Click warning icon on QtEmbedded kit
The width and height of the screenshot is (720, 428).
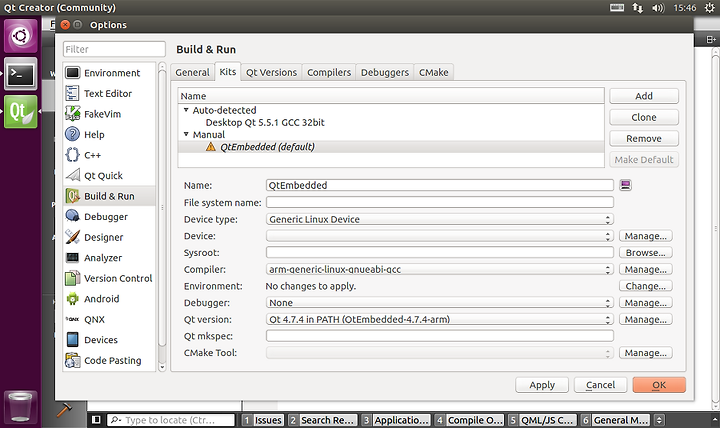(210, 146)
